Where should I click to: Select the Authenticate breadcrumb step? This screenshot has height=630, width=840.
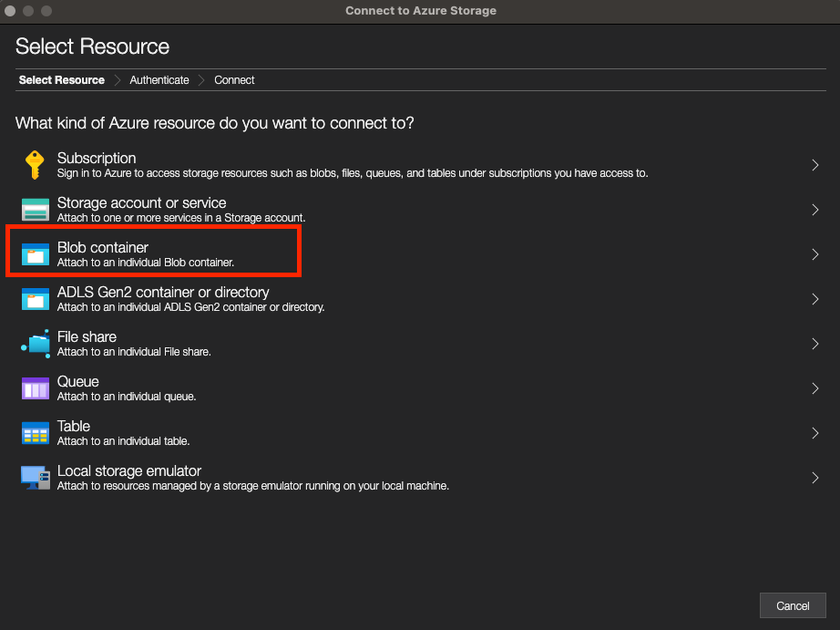click(159, 80)
